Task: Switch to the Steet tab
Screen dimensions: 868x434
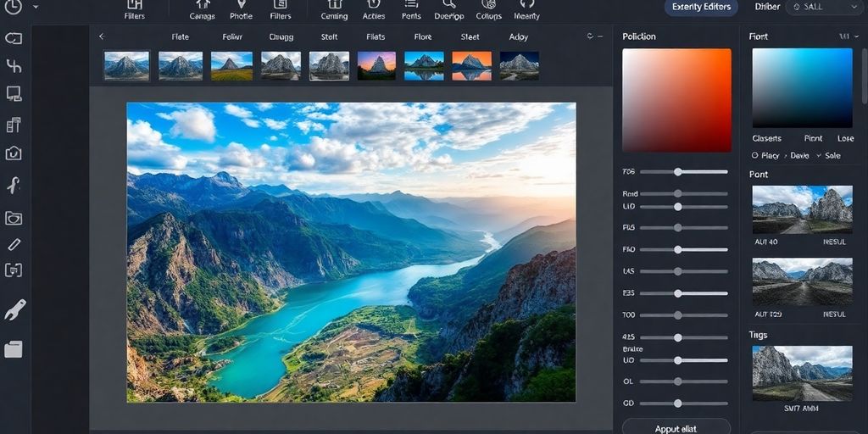Action: pos(470,37)
